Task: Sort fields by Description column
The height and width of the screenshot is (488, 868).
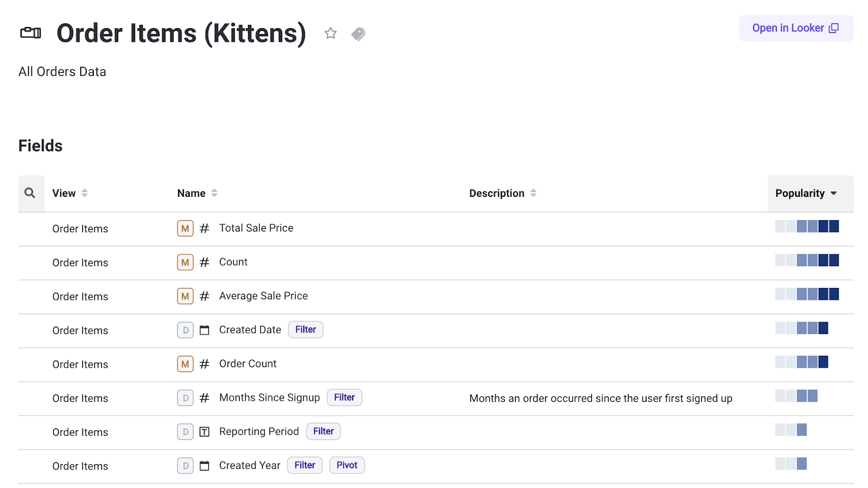Action: click(x=502, y=193)
